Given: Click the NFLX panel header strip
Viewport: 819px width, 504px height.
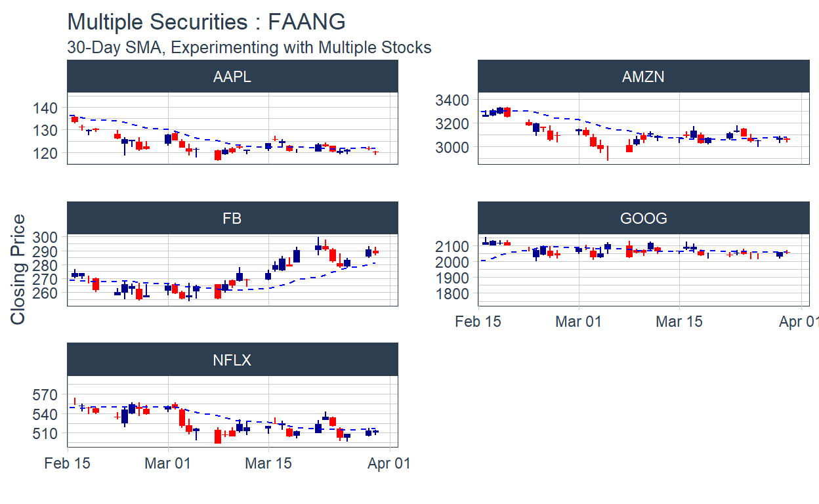Looking at the screenshot, I should point(232,360).
